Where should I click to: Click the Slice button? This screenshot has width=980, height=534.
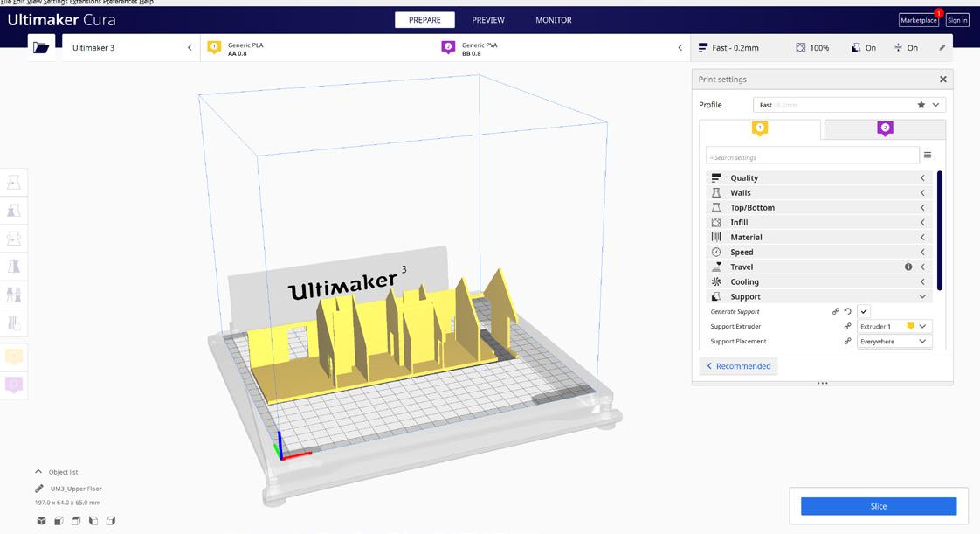click(x=879, y=507)
